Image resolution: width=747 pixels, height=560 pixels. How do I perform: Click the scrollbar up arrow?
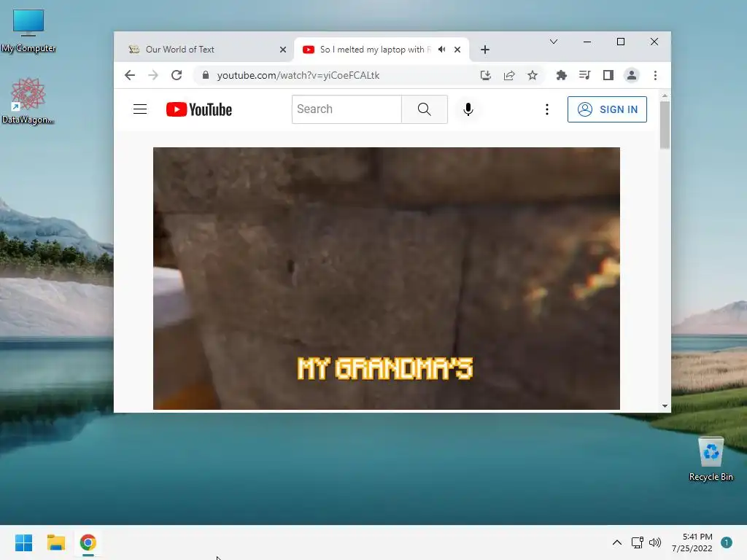click(x=665, y=96)
